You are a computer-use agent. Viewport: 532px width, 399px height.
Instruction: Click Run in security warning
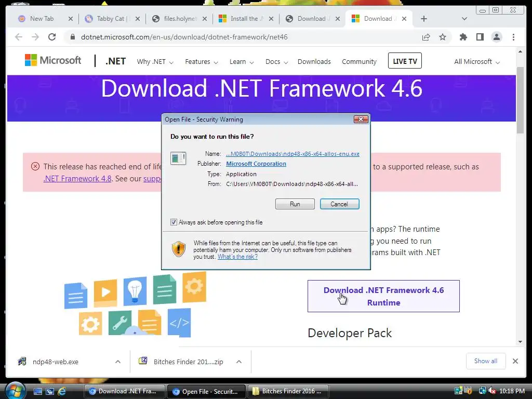295,204
